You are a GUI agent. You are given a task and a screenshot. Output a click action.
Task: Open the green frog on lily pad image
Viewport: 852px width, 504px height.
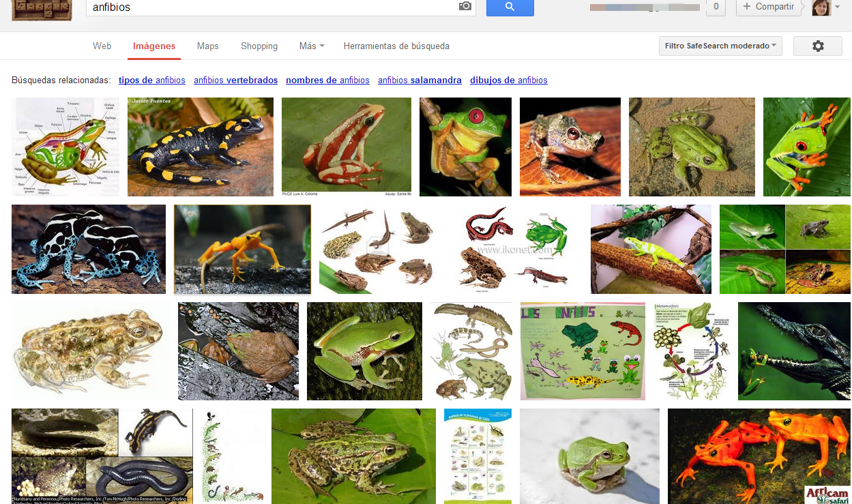353,456
